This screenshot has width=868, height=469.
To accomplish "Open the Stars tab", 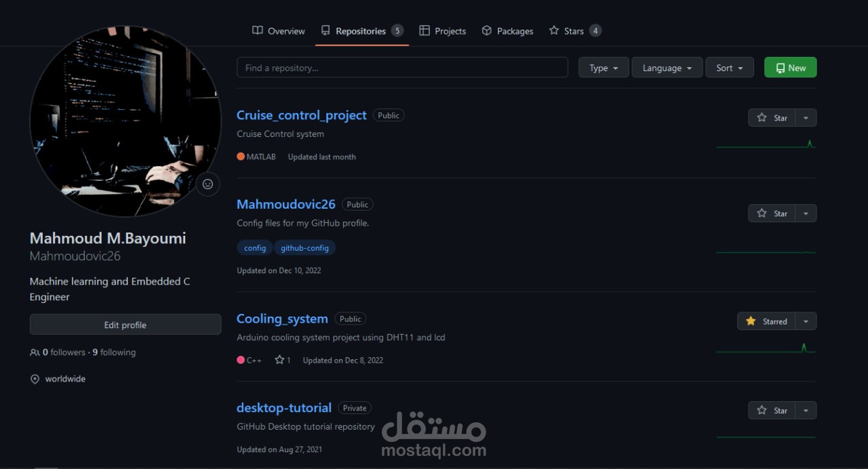I will point(574,30).
